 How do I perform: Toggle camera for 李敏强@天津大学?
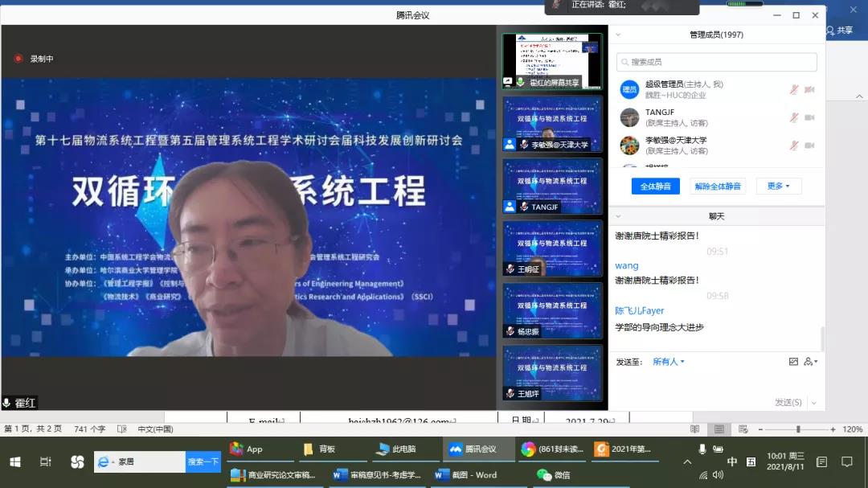click(809, 146)
